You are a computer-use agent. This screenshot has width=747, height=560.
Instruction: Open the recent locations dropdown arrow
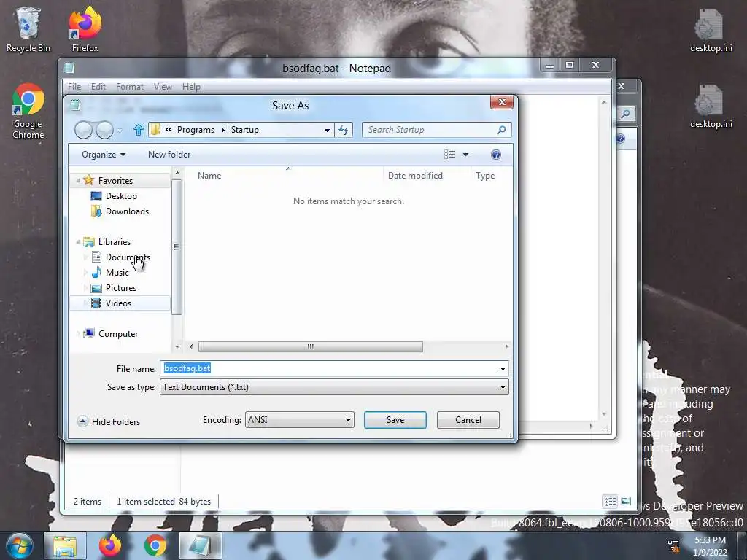pos(120,130)
